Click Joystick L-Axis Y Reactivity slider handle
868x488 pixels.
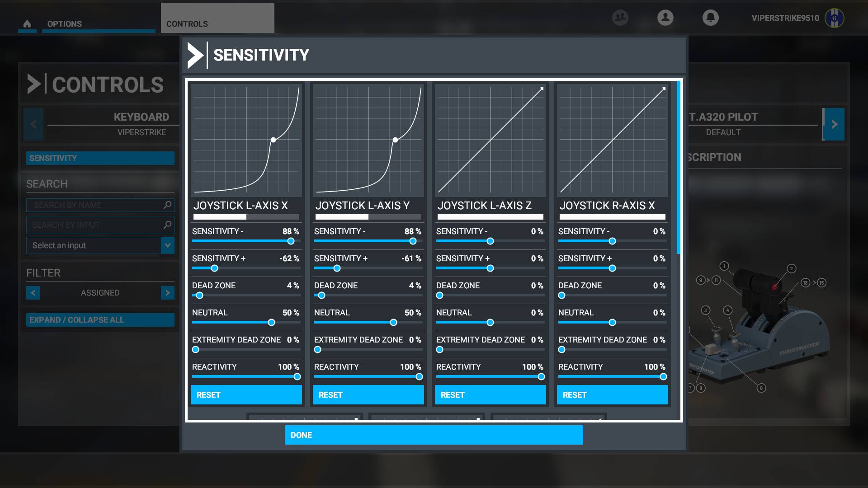click(419, 377)
